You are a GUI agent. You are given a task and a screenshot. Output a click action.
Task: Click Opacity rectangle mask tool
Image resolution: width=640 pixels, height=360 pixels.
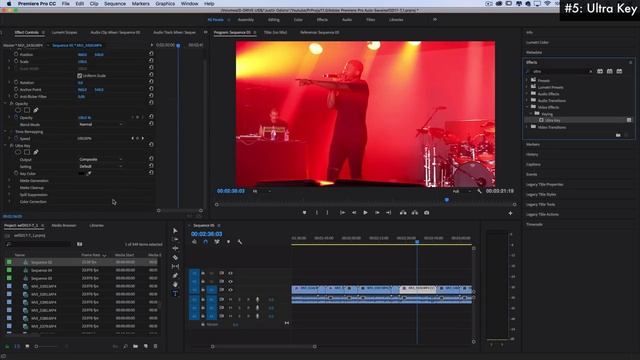27,110
